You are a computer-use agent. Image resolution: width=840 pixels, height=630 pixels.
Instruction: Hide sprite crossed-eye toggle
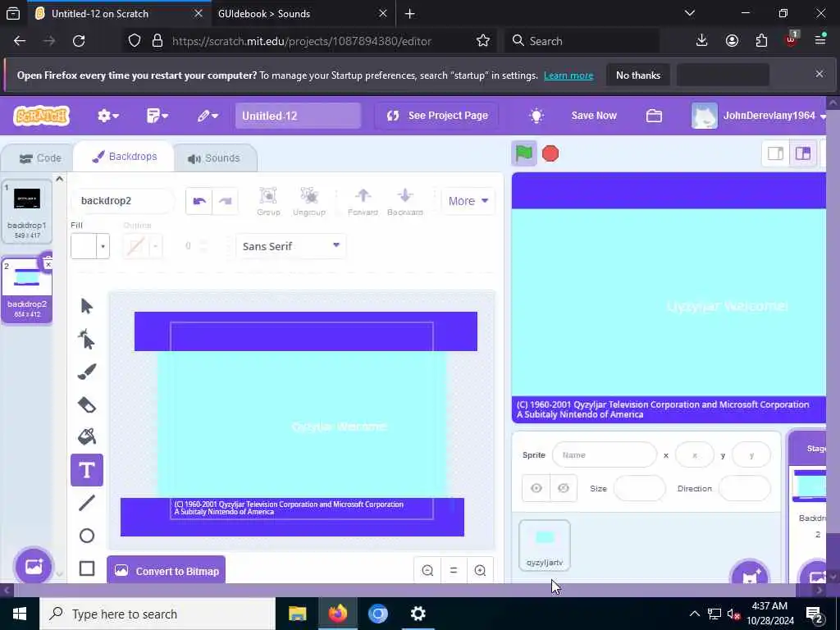(563, 488)
